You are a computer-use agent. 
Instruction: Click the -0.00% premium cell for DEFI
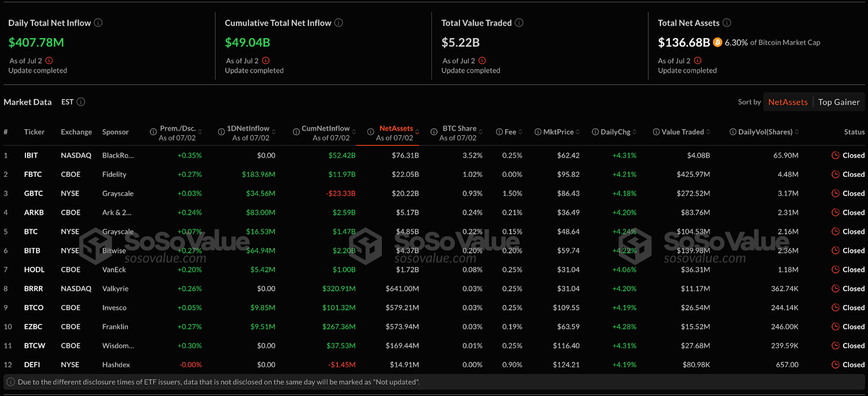190,365
